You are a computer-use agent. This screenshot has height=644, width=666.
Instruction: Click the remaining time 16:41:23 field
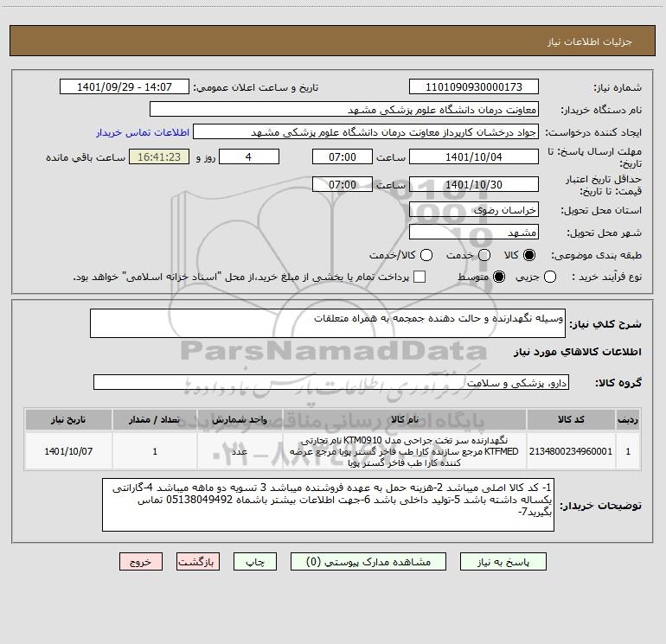pyautogui.click(x=159, y=156)
